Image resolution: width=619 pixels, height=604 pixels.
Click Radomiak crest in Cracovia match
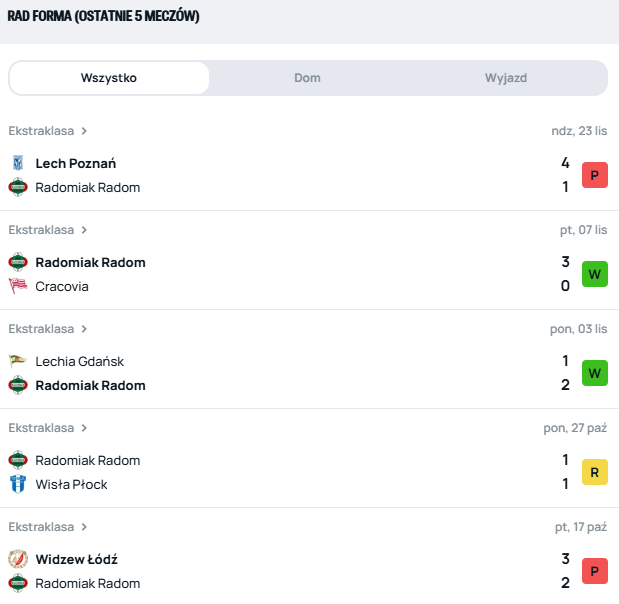pos(17,262)
